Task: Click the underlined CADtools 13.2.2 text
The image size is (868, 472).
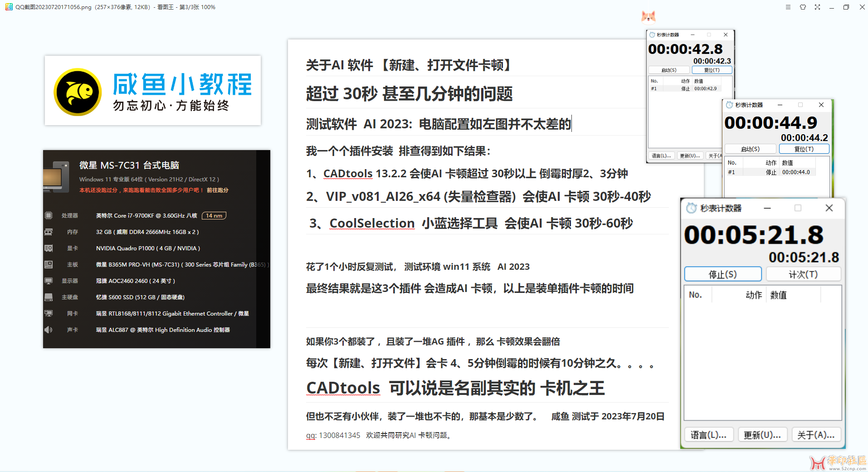Action: 355,174
